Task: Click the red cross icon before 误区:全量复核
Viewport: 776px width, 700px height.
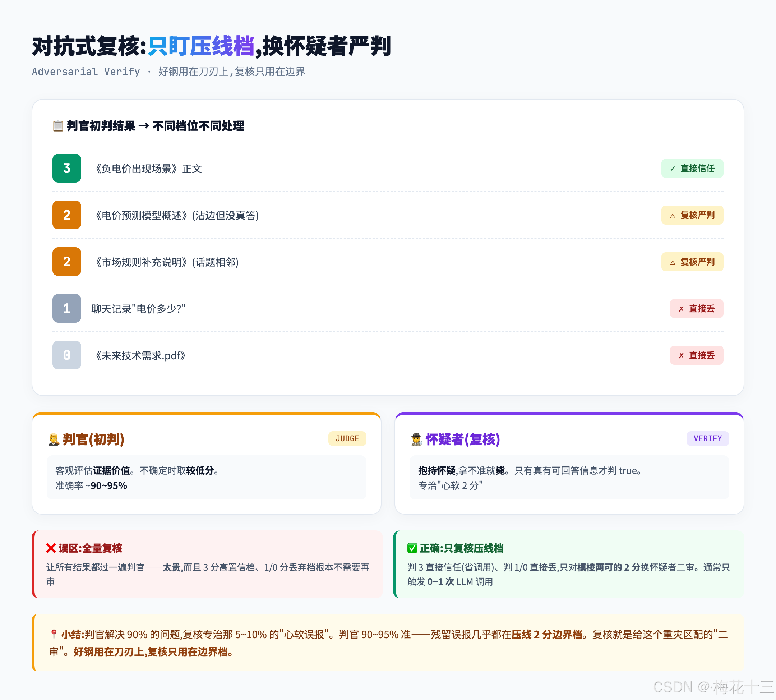Action: pyautogui.click(x=51, y=548)
